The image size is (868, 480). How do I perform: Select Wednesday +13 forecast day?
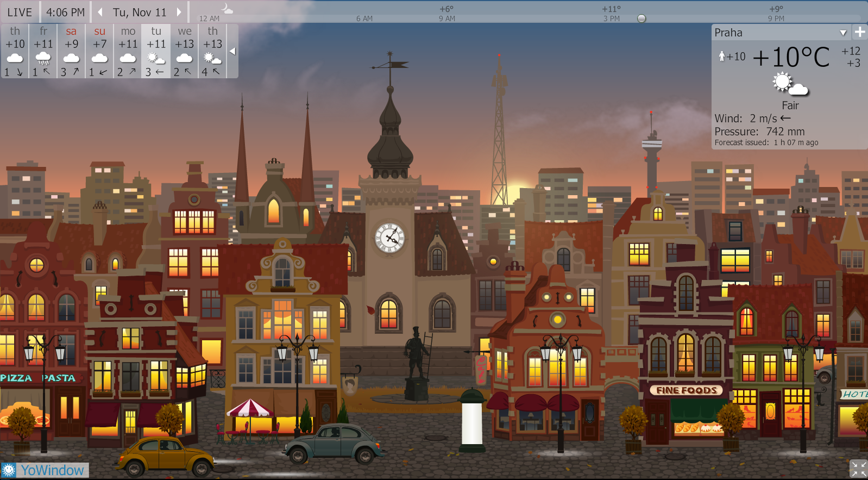click(x=184, y=51)
